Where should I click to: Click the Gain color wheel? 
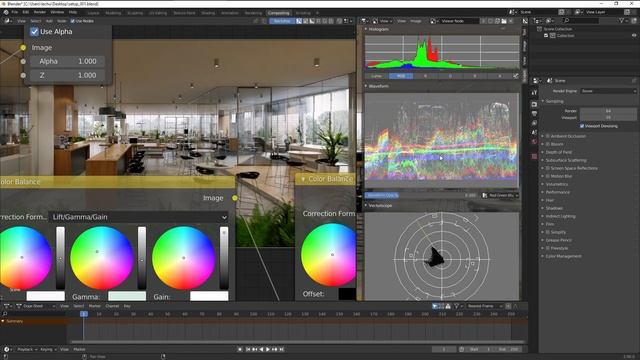183,258
